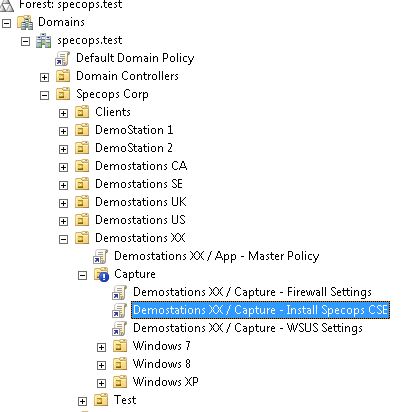Click the Forest specops.test icon at top

(x=7, y=5)
